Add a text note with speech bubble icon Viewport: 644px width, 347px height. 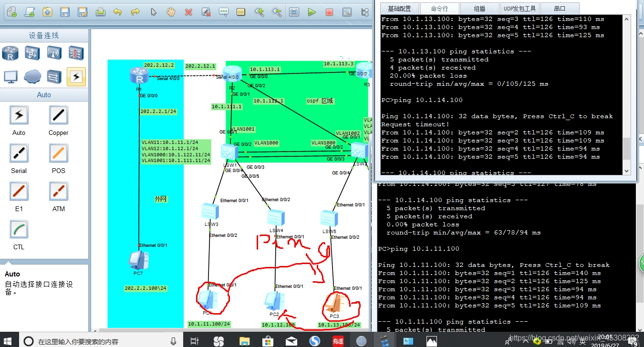pos(223,12)
